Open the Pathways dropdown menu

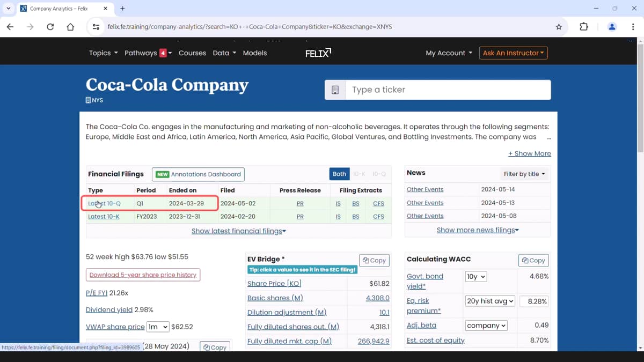point(148,53)
